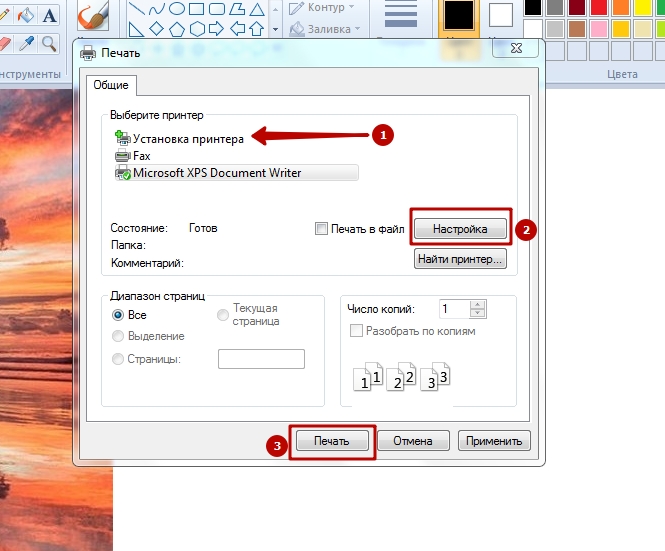Click the Настройка button
The image size is (665, 551).
(x=460, y=229)
